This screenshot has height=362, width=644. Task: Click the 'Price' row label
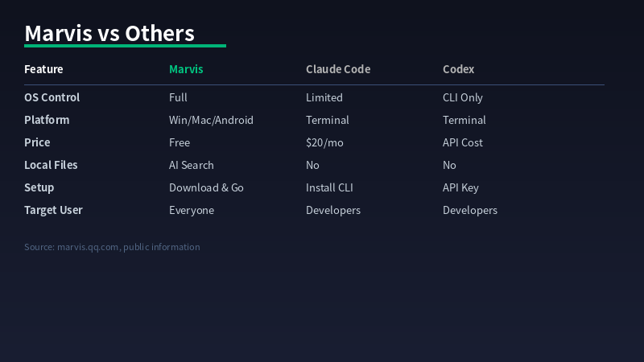click(37, 142)
